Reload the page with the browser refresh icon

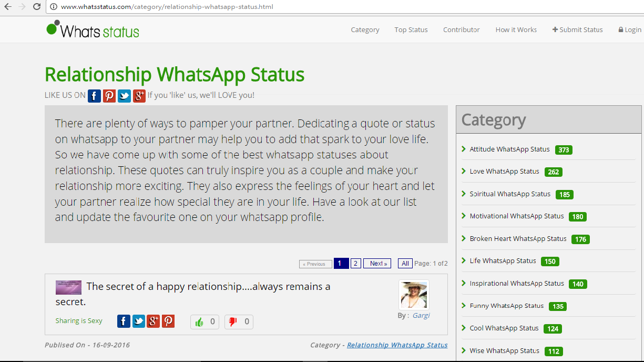point(37,7)
